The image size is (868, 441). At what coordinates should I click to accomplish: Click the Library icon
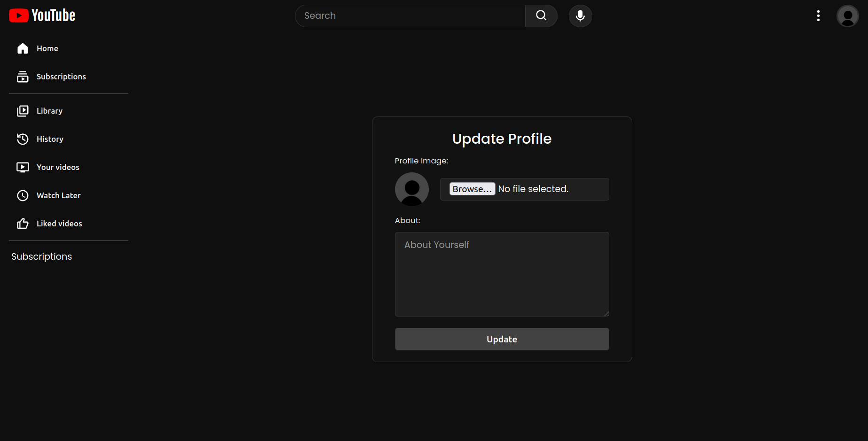23,111
